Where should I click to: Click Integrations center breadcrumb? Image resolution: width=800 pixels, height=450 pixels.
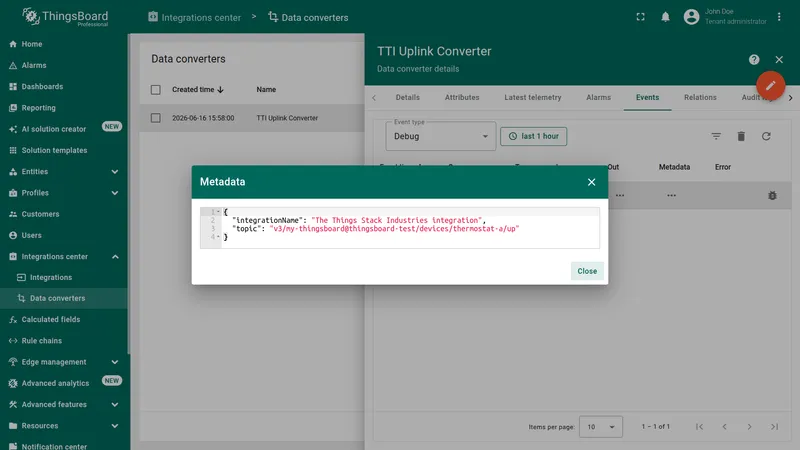coord(194,17)
